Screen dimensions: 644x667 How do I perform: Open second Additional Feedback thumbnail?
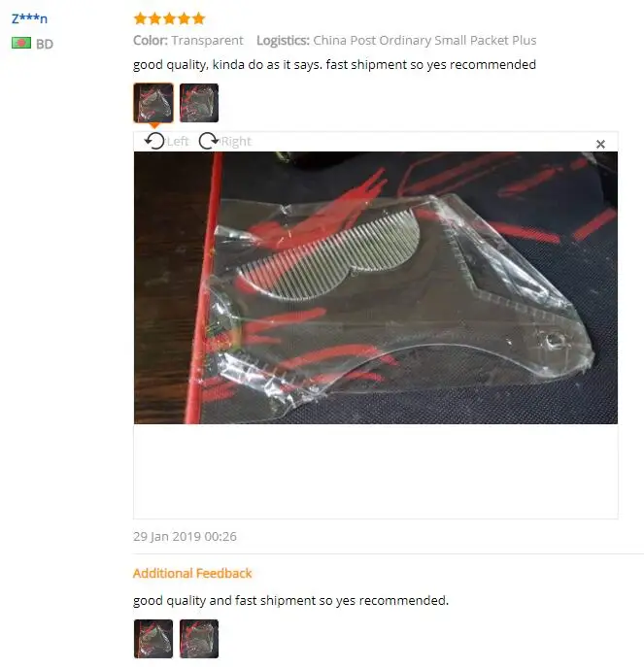click(x=199, y=639)
